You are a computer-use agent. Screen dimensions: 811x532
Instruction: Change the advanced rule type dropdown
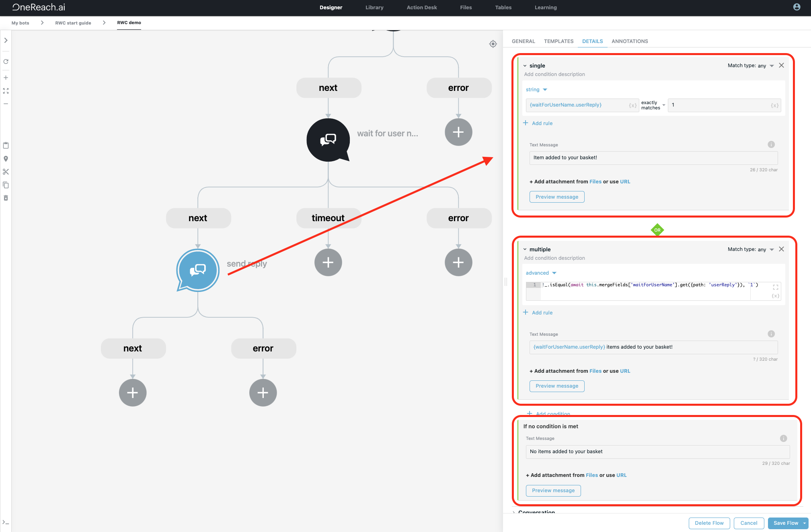click(x=541, y=273)
